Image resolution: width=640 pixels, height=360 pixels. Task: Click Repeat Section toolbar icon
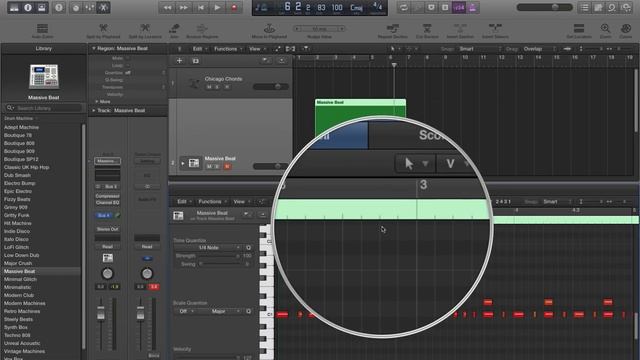coord(393,30)
